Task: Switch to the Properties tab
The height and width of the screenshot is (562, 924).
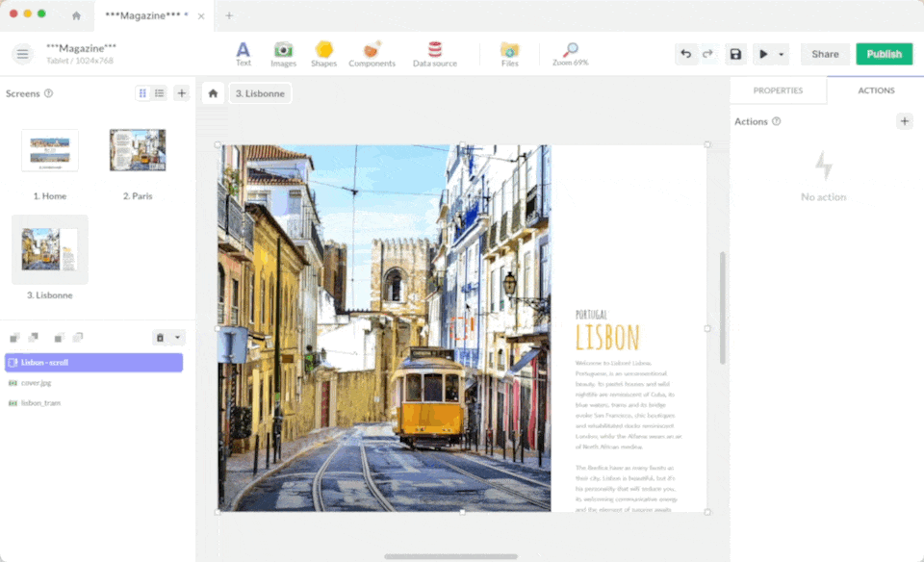Action: tap(778, 90)
